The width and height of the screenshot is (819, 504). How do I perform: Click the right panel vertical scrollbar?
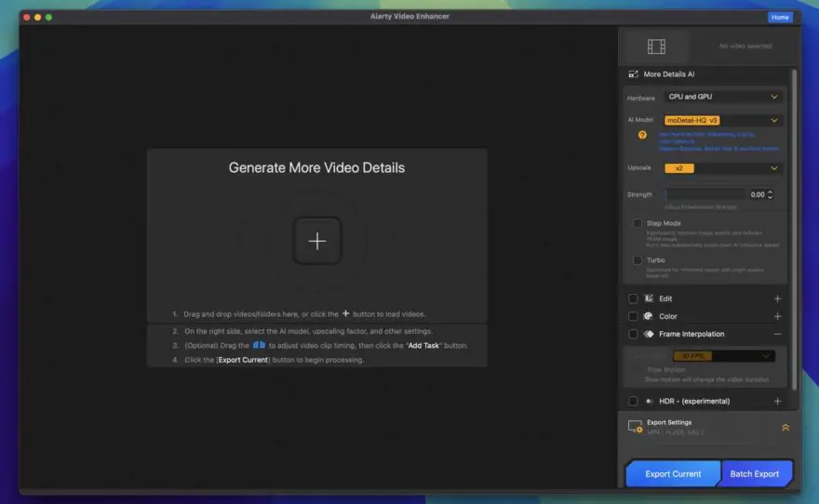794,230
